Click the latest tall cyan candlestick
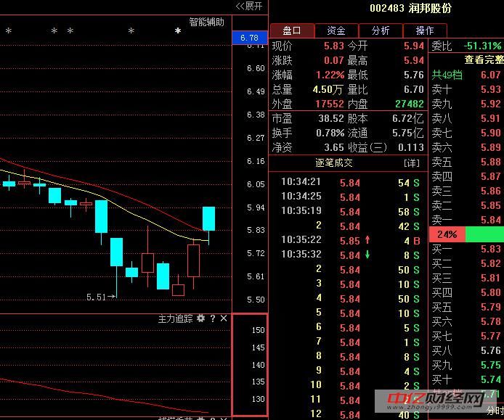 [208, 218]
